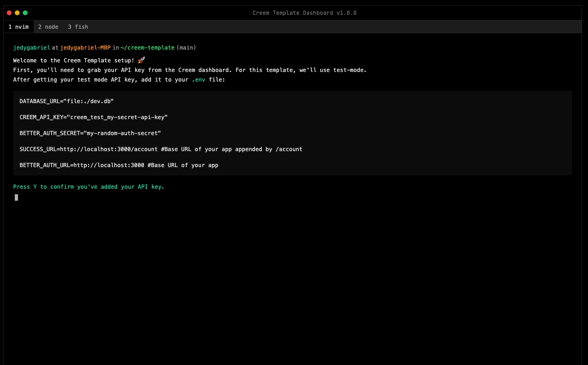Viewport: 588px width, 365px height.
Task: Click the CREEM_API_KEY line in the env block
Action: coord(94,117)
